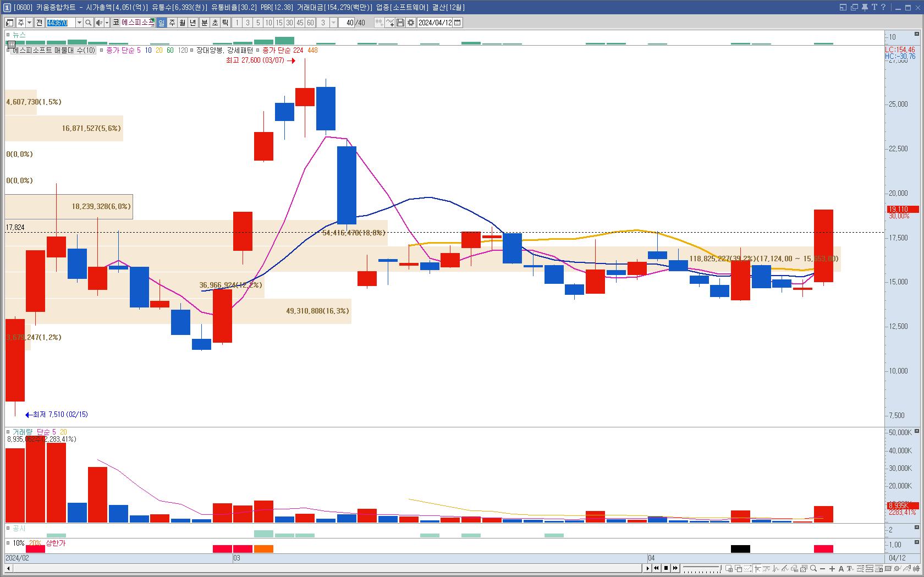Image resolution: width=924 pixels, height=577 pixels.
Task: Click the 코 market selector button
Action: pos(116,23)
